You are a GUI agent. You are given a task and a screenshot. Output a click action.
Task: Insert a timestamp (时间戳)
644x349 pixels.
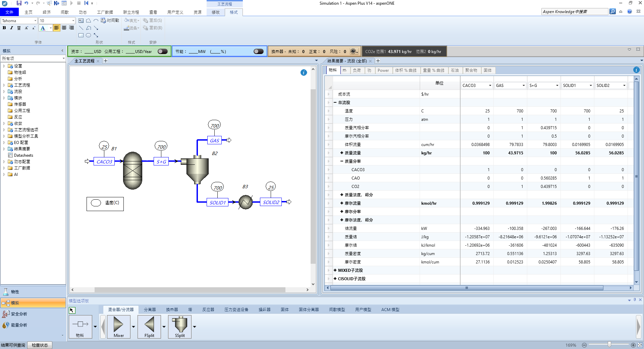pyautogui.click(x=110, y=20)
